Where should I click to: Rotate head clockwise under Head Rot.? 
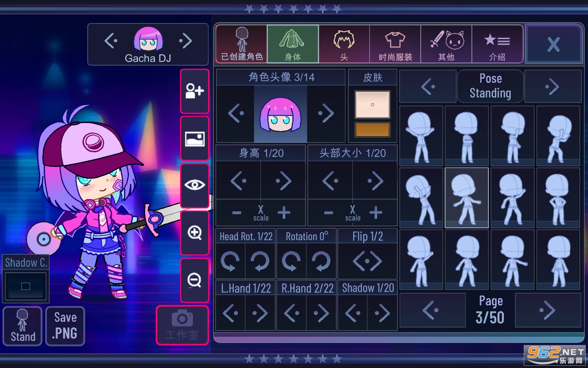click(x=260, y=261)
